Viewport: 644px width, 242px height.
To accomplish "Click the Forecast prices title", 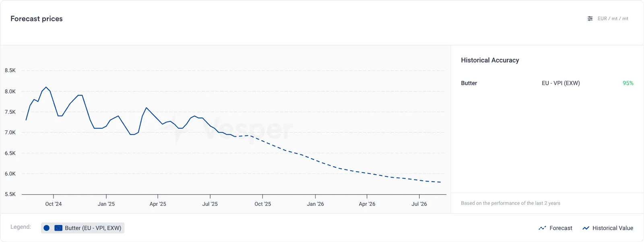I will (x=37, y=19).
